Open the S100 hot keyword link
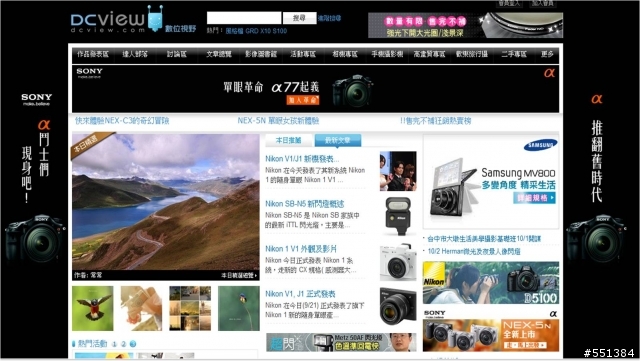Viewport: 640px width, 361px height. 280,31
